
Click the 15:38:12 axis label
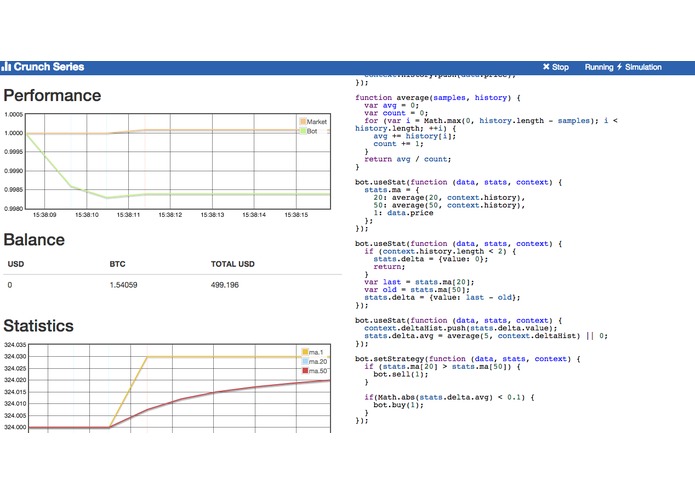pyautogui.click(x=170, y=215)
